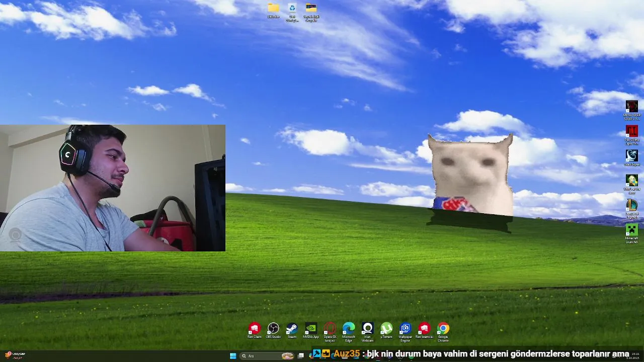Select the That's not the door shortcut
644x362 pixels.
[632, 184]
